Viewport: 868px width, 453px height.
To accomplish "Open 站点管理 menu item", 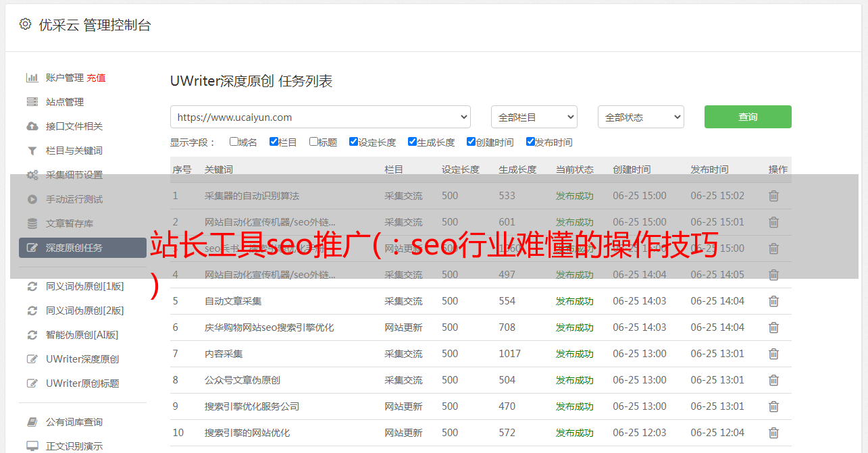I will [x=65, y=102].
